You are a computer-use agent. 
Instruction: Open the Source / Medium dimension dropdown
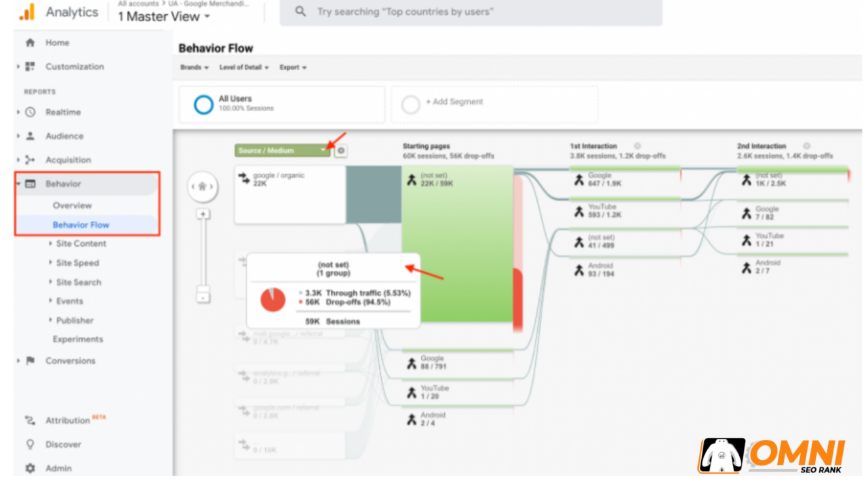pyautogui.click(x=282, y=150)
